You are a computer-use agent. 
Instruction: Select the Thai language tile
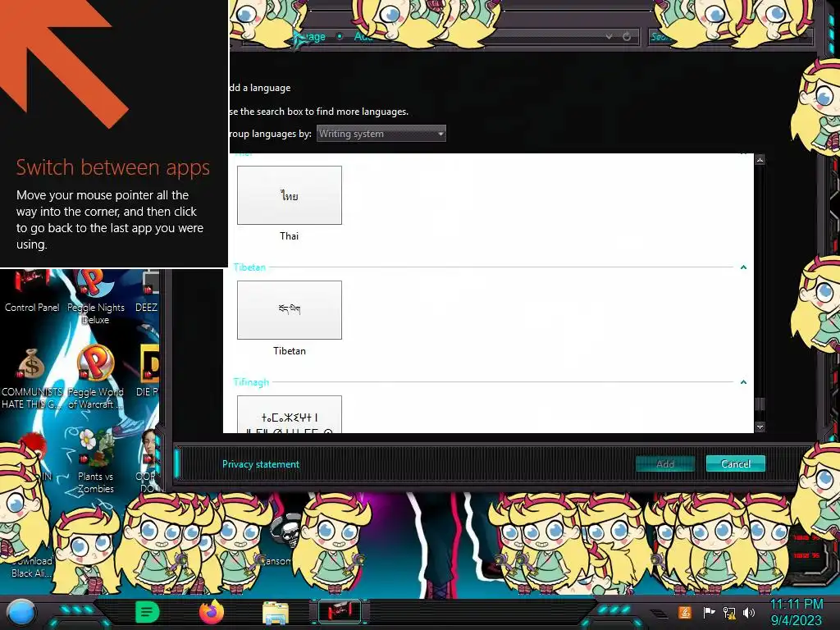pyautogui.click(x=290, y=195)
